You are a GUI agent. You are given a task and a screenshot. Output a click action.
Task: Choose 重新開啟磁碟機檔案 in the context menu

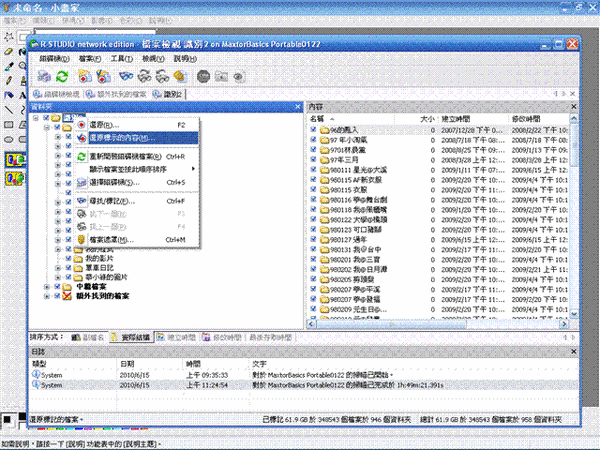point(137,157)
